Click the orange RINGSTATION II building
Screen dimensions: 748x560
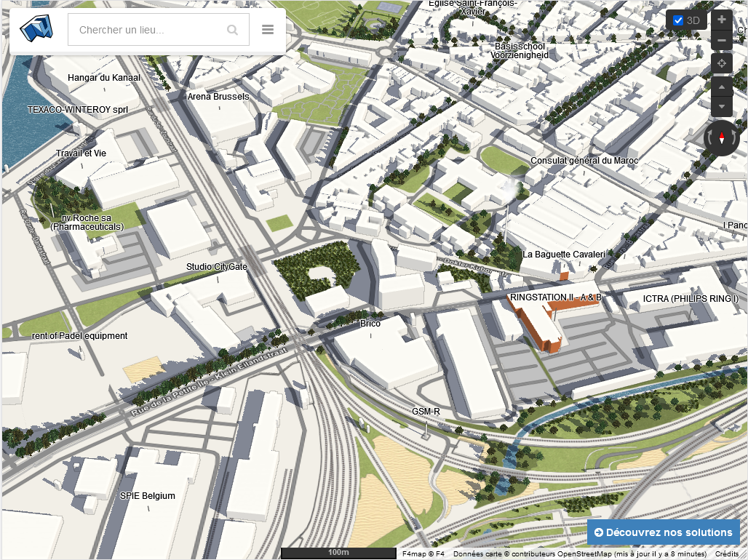[x=540, y=325]
